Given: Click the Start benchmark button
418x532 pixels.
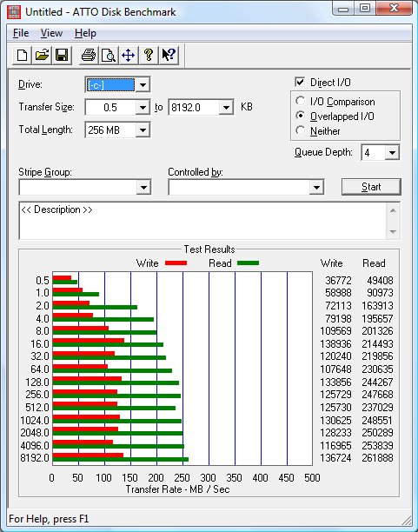Looking at the screenshot, I should (371, 187).
